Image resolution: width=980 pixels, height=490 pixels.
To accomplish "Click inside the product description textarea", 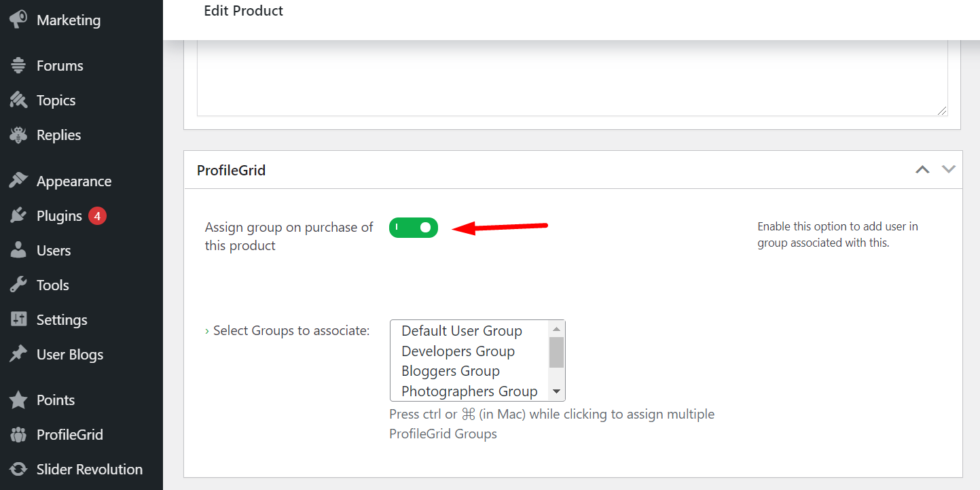I will (x=570, y=75).
